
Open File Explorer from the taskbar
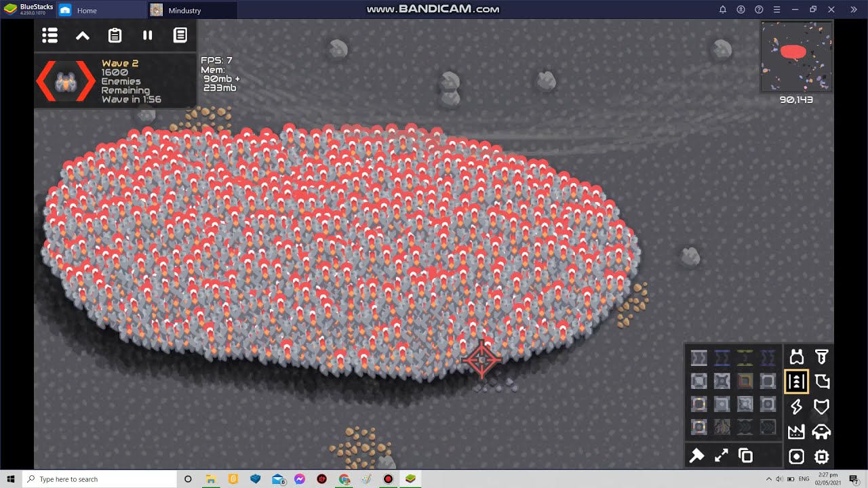[211, 479]
